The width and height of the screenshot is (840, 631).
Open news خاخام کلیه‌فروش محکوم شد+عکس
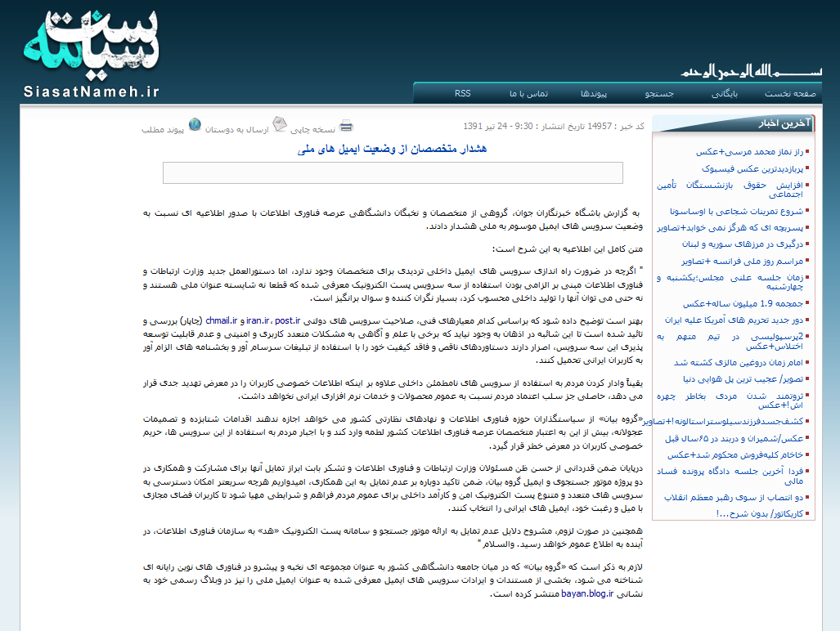(735, 455)
